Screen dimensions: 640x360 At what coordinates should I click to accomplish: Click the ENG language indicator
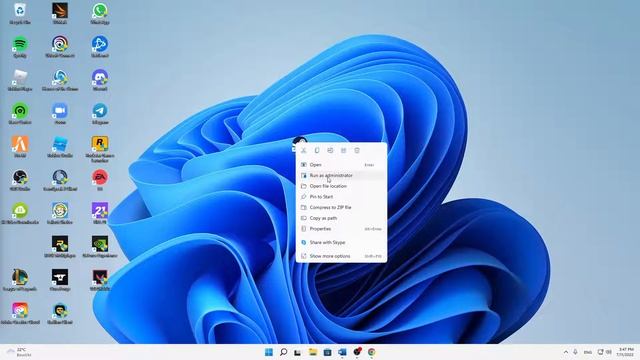(x=588, y=352)
